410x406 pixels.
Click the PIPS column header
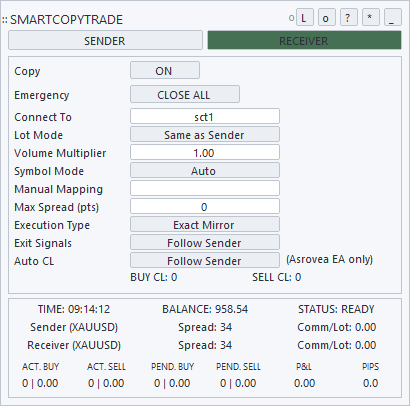tap(370, 367)
